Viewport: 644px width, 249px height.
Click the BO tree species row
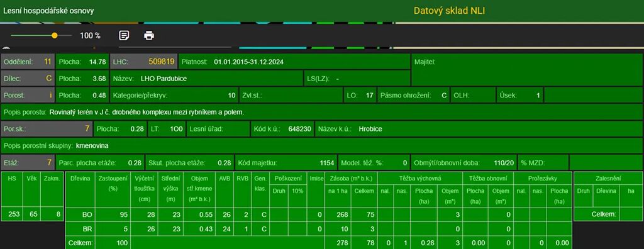(x=319, y=214)
